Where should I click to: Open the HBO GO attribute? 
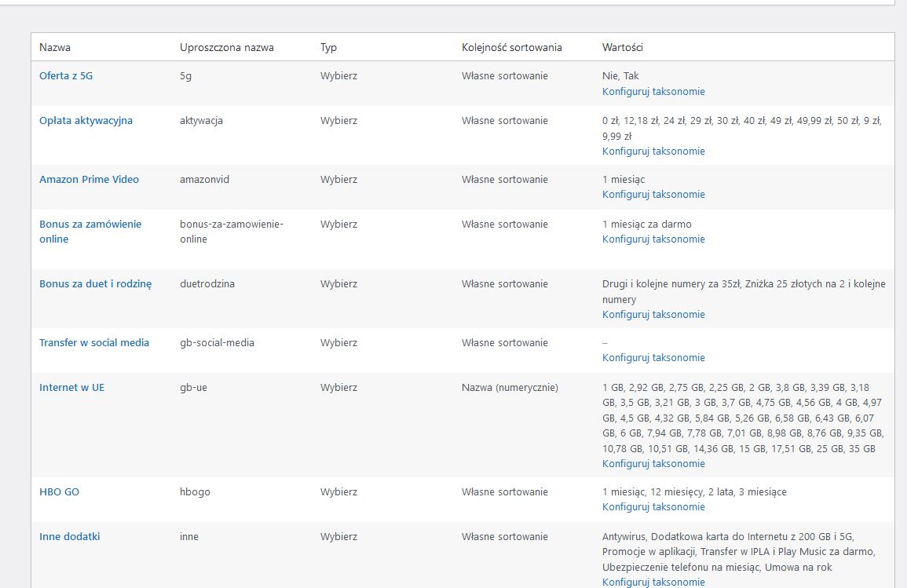pyautogui.click(x=59, y=492)
